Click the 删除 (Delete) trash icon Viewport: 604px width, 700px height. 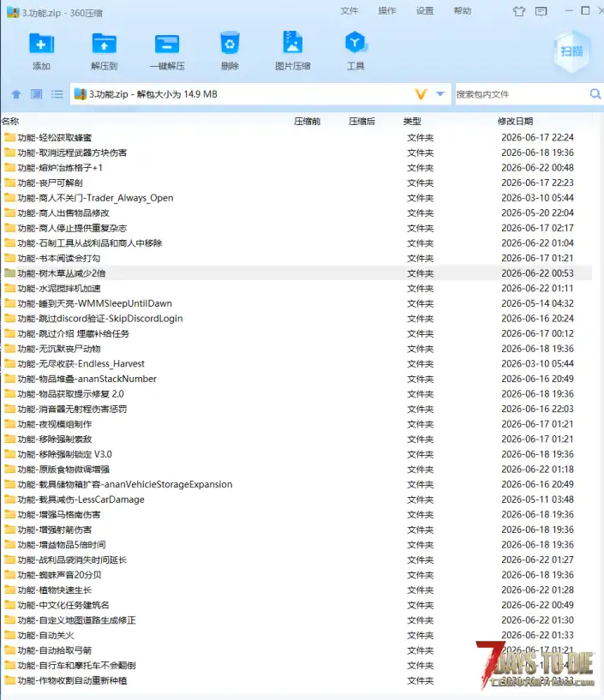point(230,44)
